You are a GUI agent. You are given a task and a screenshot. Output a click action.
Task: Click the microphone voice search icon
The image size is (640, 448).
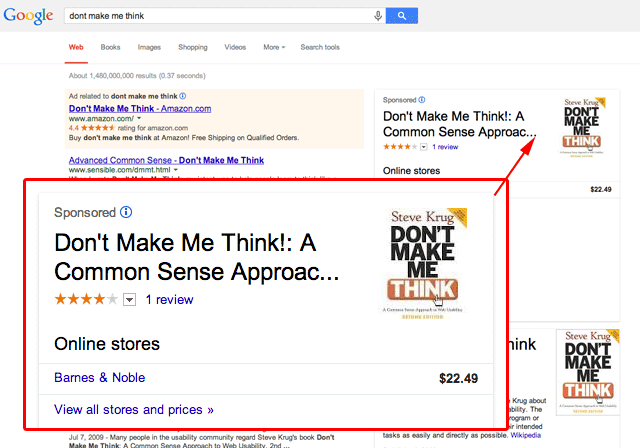tap(378, 16)
